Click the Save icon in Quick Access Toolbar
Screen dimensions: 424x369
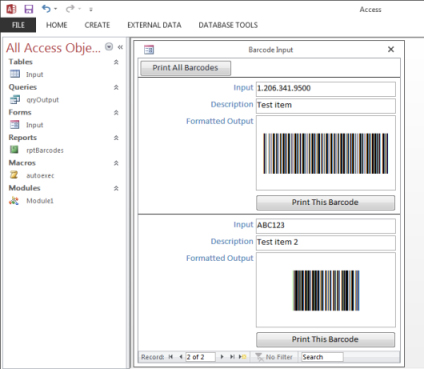29,9
